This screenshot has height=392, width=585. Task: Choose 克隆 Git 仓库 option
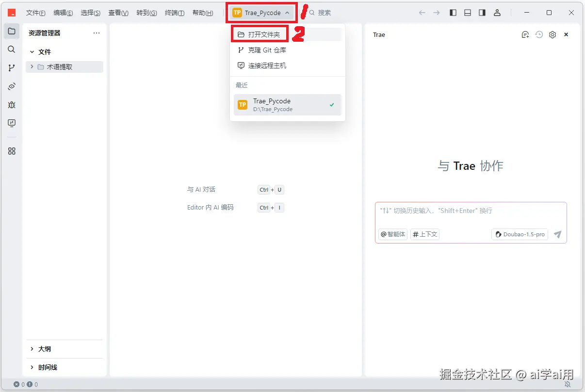[x=288, y=50]
